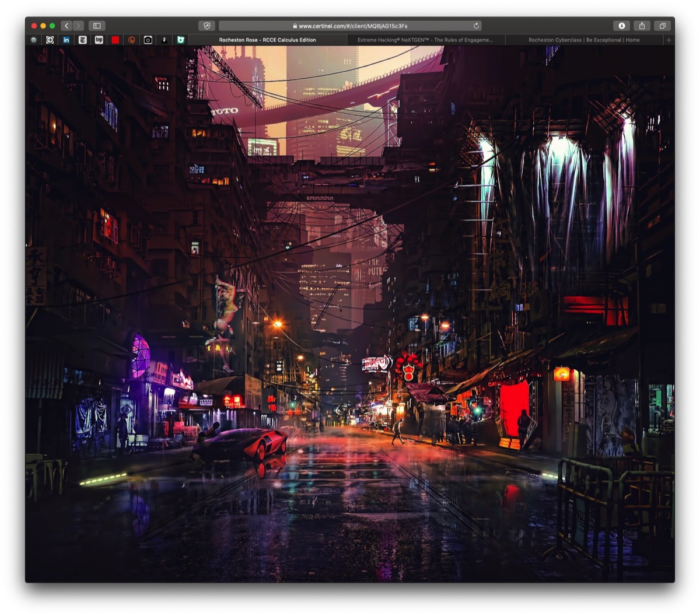Switch to Rocheston Rose - RCCE Calculus Edition tab

[268, 40]
